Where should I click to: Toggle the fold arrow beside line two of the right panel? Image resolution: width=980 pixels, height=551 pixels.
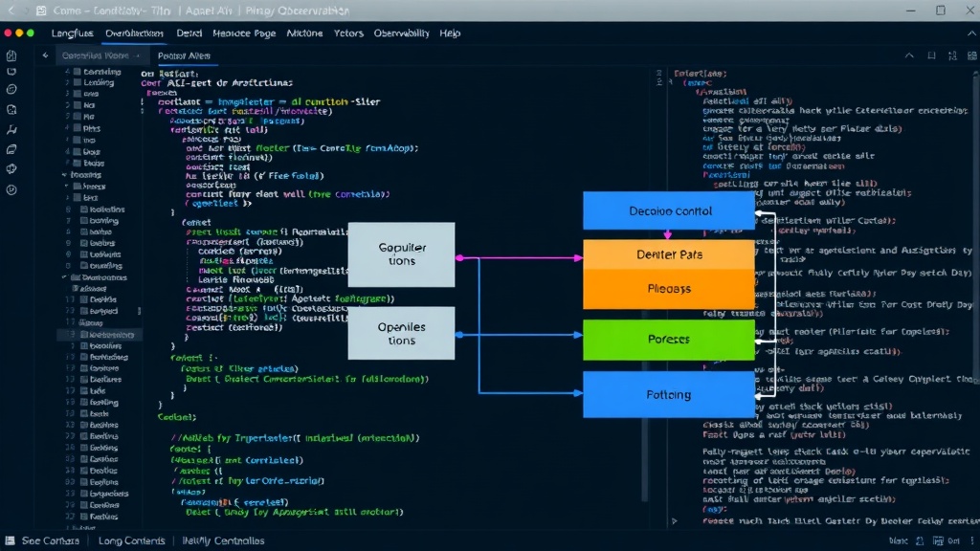click(x=671, y=82)
